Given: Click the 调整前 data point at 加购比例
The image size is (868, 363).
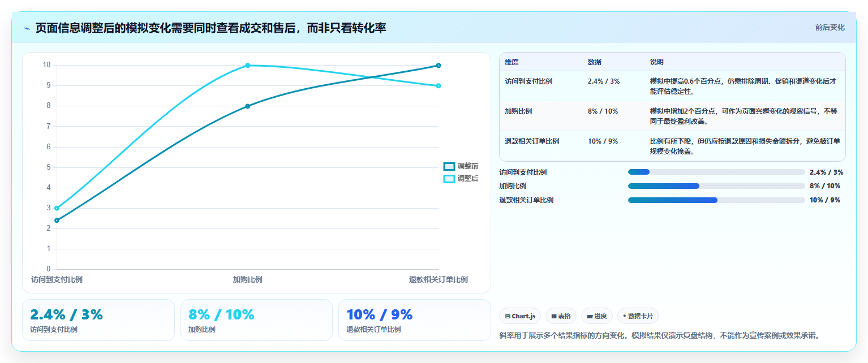Looking at the screenshot, I should pos(248,106).
